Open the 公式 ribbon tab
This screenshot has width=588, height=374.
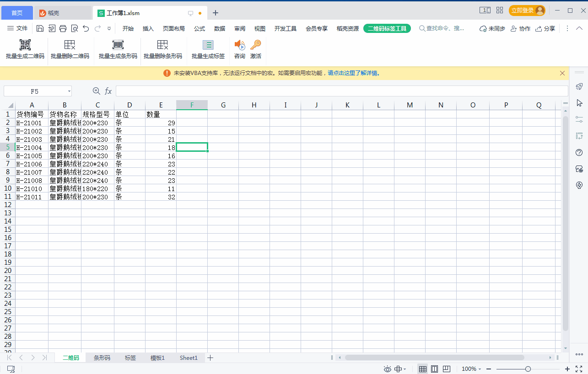pyautogui.click(x=200, y=28)
